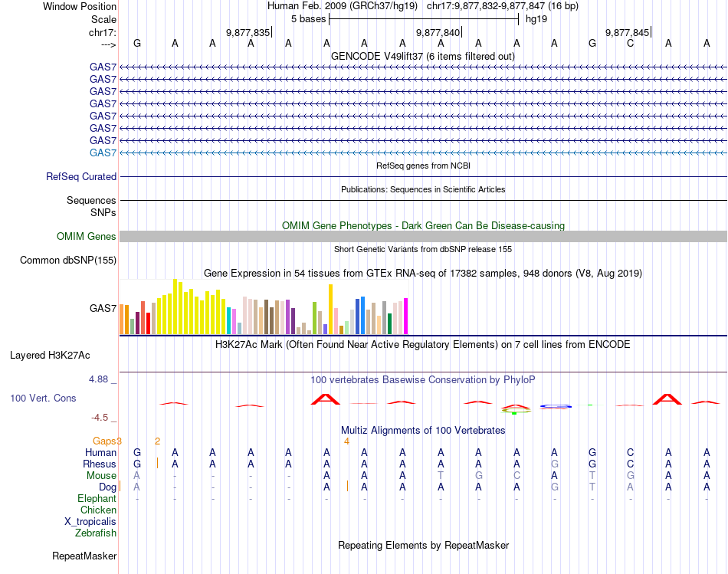Open the "Gene Expression in 54 tissues from GTEx" title
The height and width of the screenshot is (574, 728).
[x=423, y=273]
